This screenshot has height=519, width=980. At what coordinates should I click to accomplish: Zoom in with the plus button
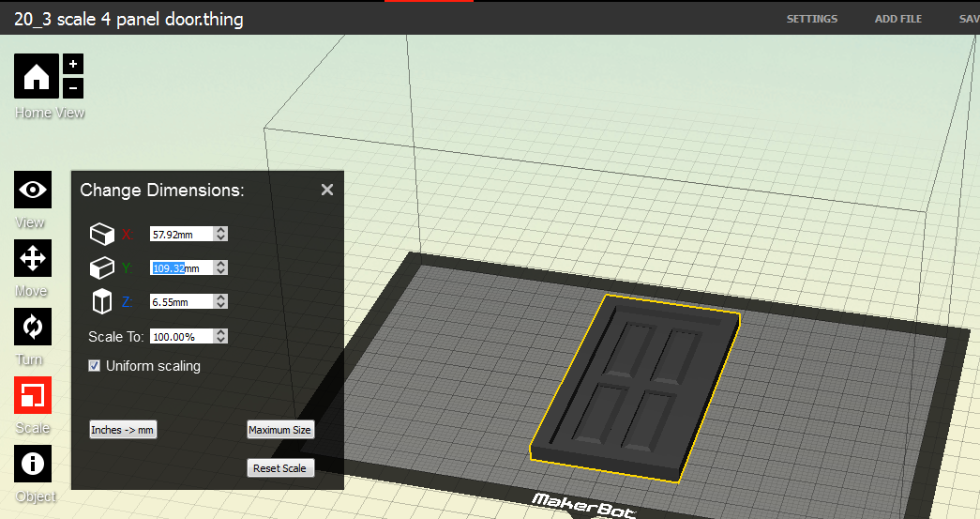[73, 64]
